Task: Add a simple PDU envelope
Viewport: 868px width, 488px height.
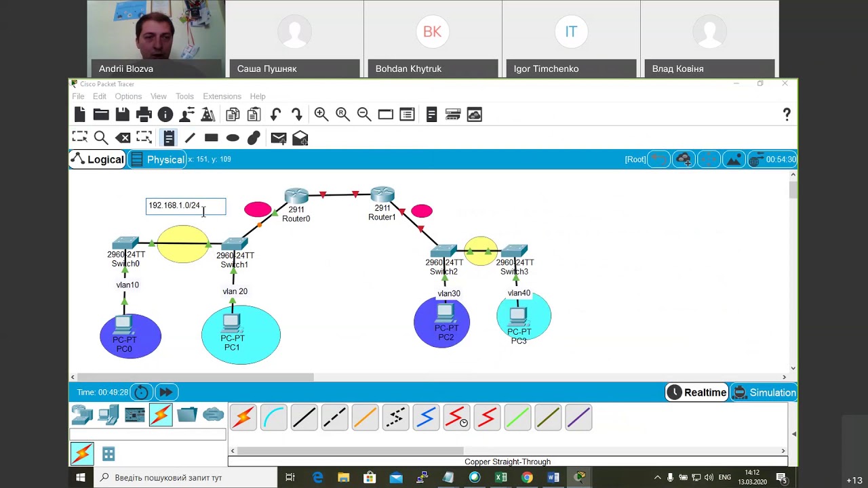Action: [279, 138]
